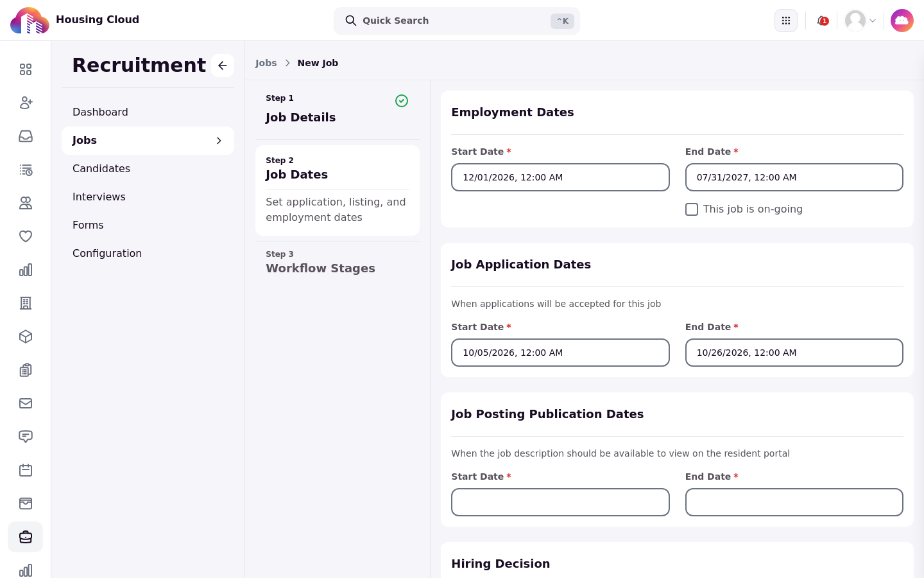Click the add-user icon in sidebar
The width and height of the screenshot is (924, 578).
click(26, 103)
